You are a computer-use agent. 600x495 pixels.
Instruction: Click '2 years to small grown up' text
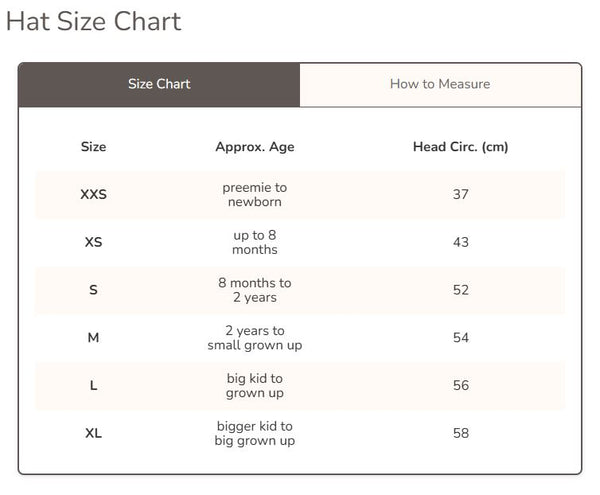point(255,338)
